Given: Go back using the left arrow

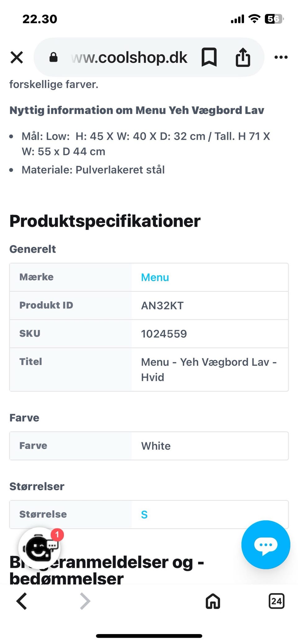Looking at the screenshot, I should click(22, 601).
